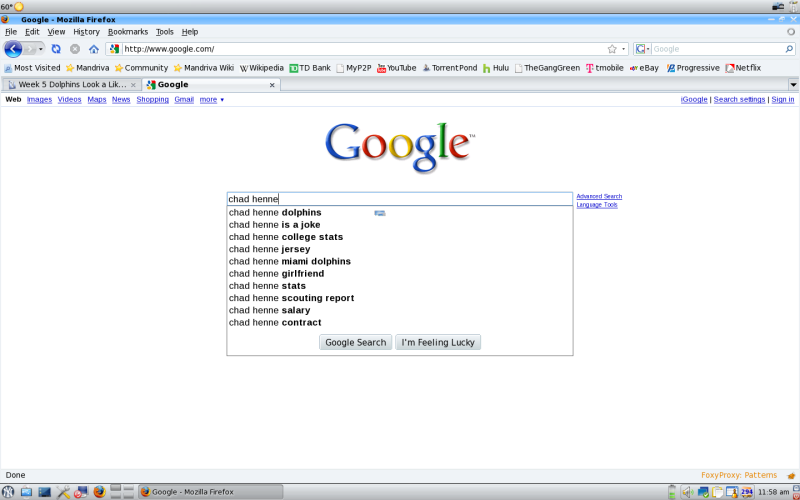Viewport: 800px width, 500px height.
Task: Open the Most Visited bookmarks folder
Action: pyautogui.click(x=32, y=68)
